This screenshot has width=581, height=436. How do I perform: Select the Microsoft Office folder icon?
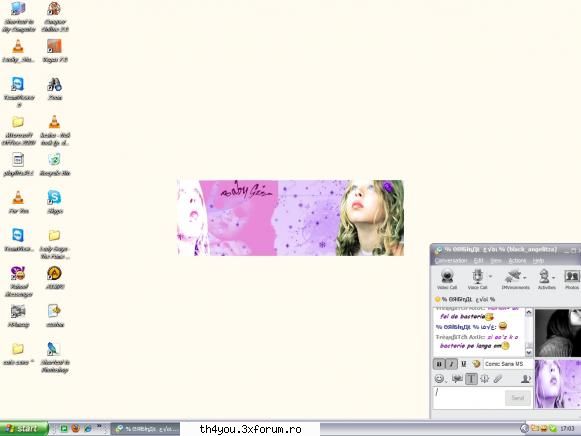tap(18, 130)
